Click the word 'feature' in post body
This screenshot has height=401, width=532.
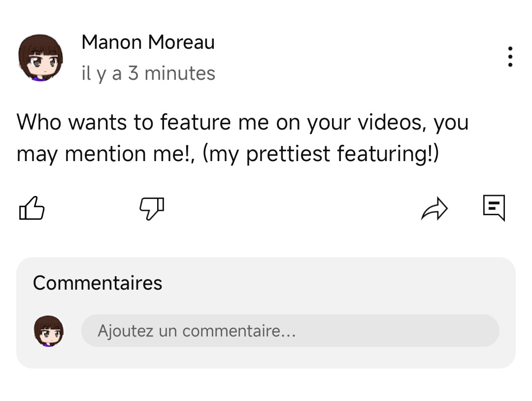[196, 122]
